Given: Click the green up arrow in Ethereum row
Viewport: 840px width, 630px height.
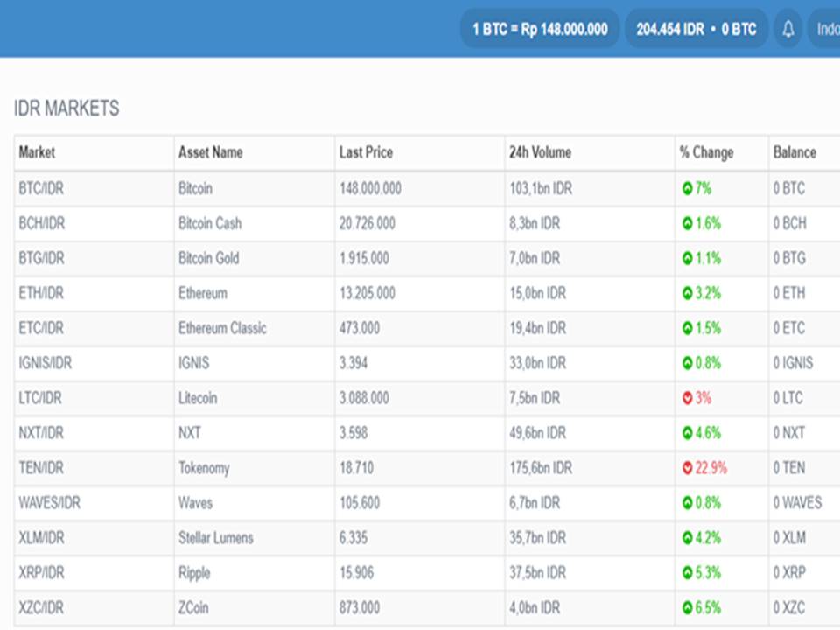Looking at the screenshot, I should click(x=688, y=294).
